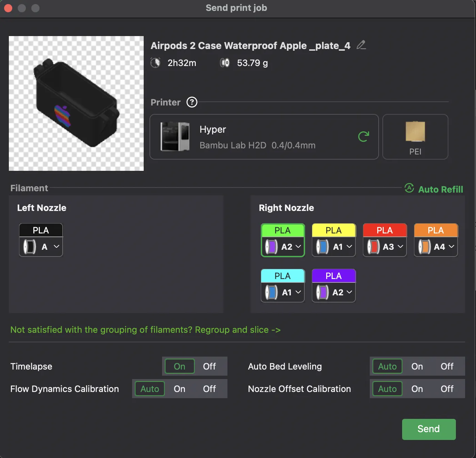
Task: Click the red PLA filament color header
Action: click(385, 230)
